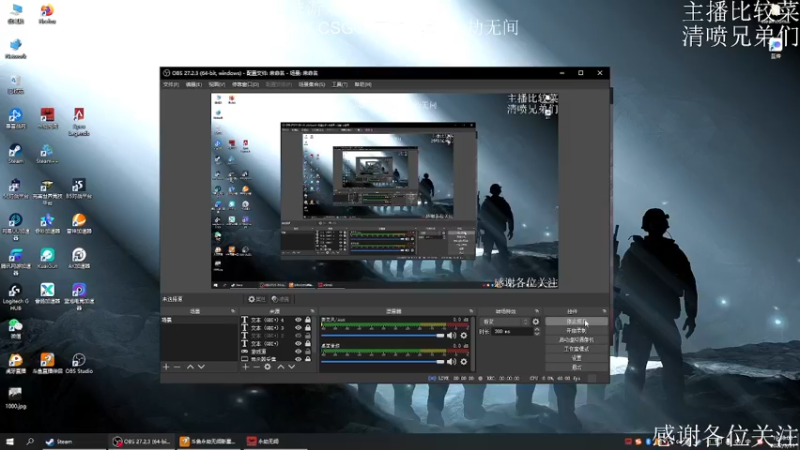Image resolution: width=800 pixels, height=450 pixels.
Task: Open 桌面音频 audio settings gear
Action: 464,362
